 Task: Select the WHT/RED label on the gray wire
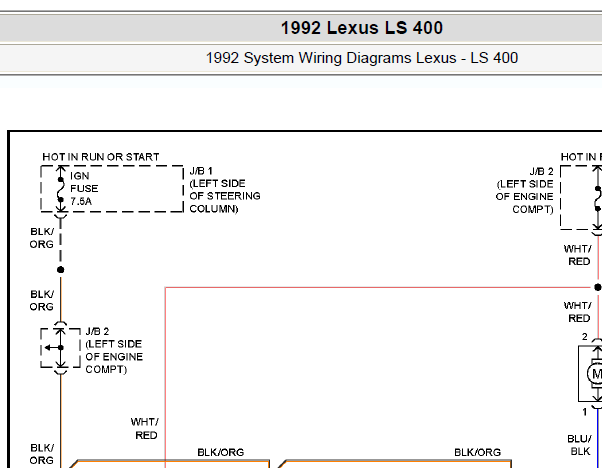[x=144, y=428]
